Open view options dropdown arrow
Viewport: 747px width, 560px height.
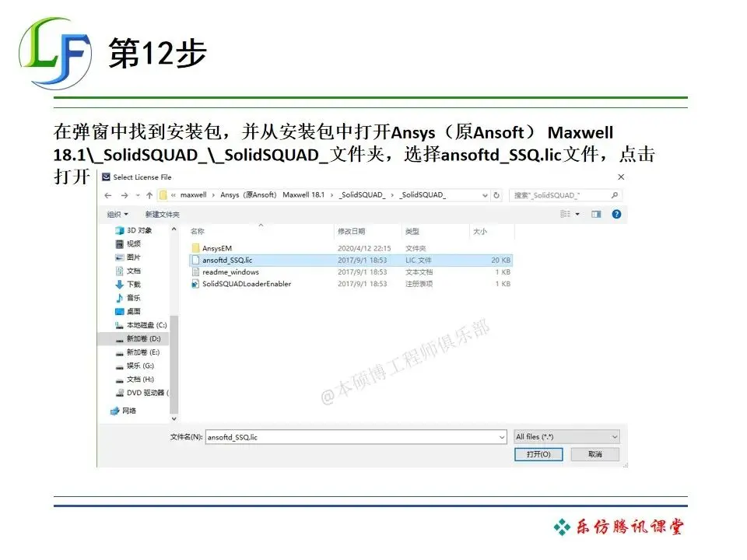(577, 215)
